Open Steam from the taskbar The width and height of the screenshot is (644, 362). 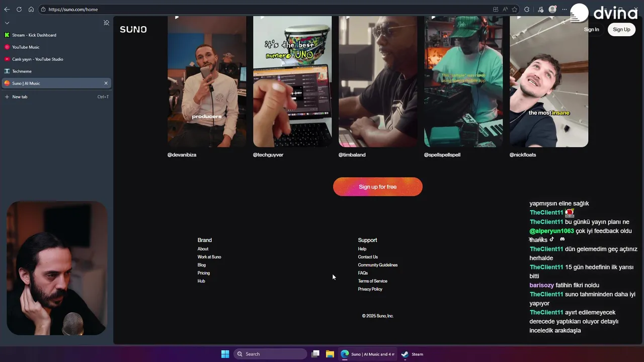412,354
